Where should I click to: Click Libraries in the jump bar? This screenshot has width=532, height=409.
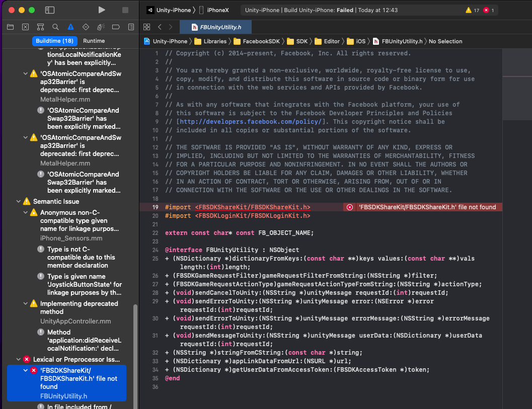coord(210,41)
